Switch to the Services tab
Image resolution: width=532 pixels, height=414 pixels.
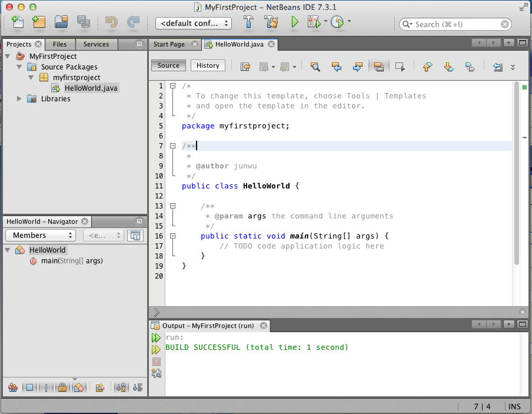click(x=97, y=44)
